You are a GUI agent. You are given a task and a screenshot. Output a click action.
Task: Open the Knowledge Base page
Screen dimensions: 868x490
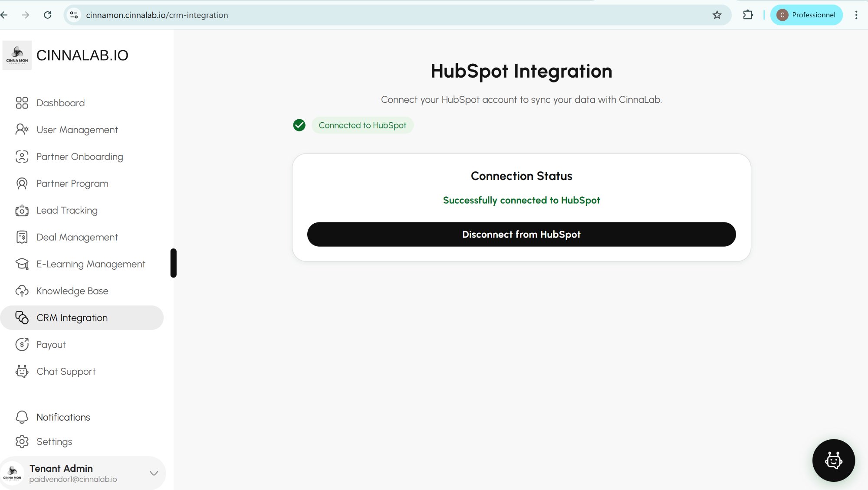pyautogui.click(x=72, y=291)
